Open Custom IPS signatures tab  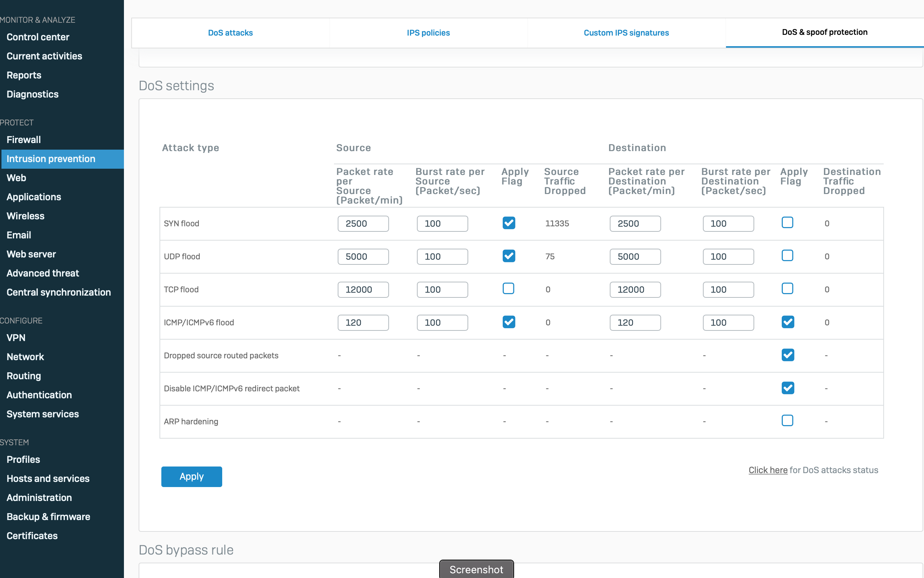point(626,33)
